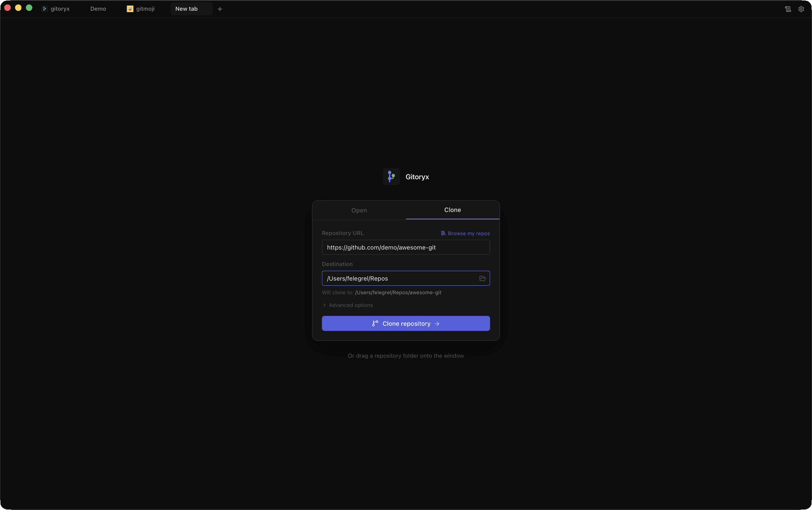The height and width of the screenshot is (510, 812).
Task: Click the folder browse icon in Destination field
Action: click(x=483, y=279)
